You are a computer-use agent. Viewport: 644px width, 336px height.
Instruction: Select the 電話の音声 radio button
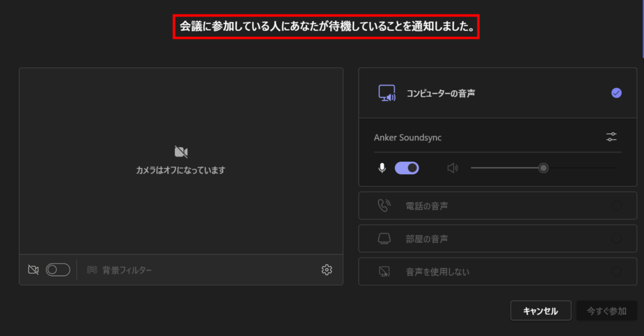[616, 206]
